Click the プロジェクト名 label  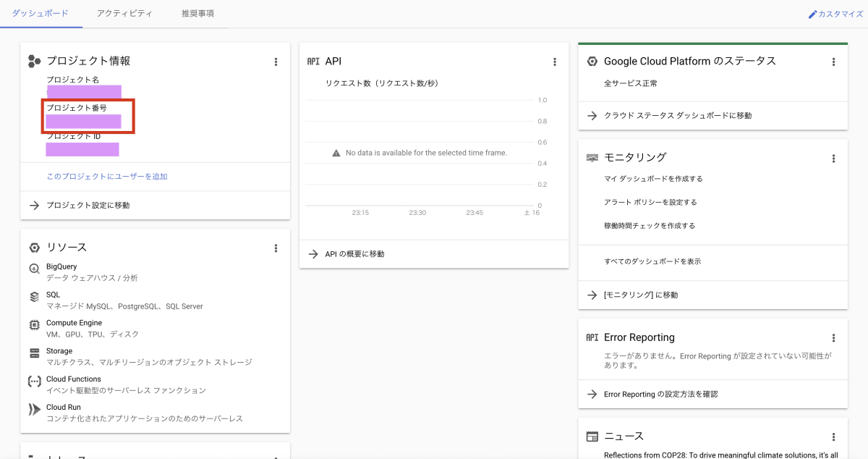73,79
